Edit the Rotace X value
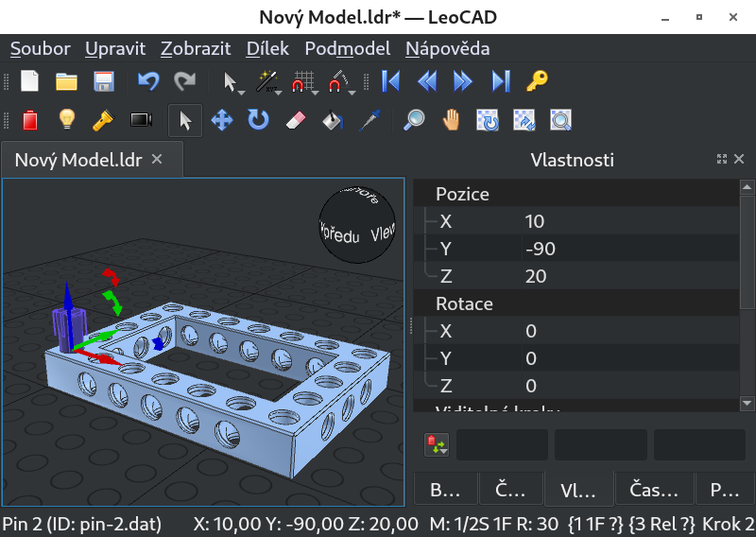 [630, 331]
